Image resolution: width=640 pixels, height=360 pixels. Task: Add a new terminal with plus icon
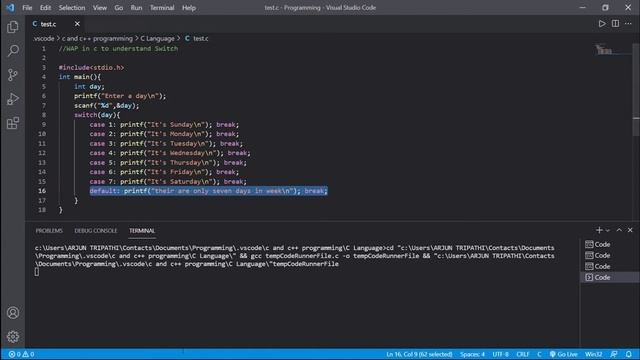coord(599,230)
